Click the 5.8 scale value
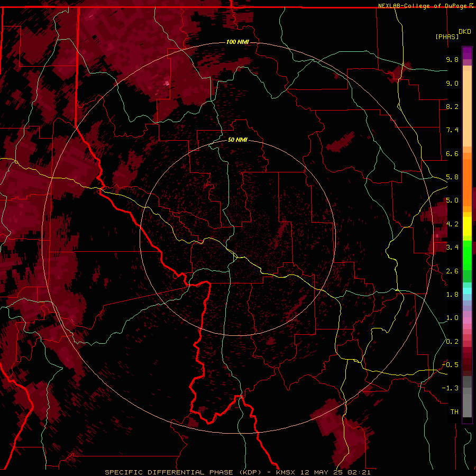The image size is (476, 476). (452, 177)
